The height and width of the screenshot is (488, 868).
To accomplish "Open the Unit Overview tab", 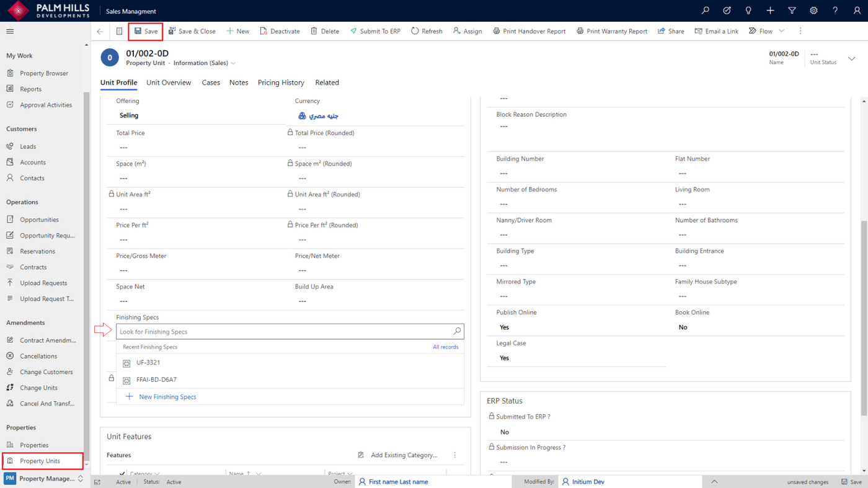I will point(169,82).
